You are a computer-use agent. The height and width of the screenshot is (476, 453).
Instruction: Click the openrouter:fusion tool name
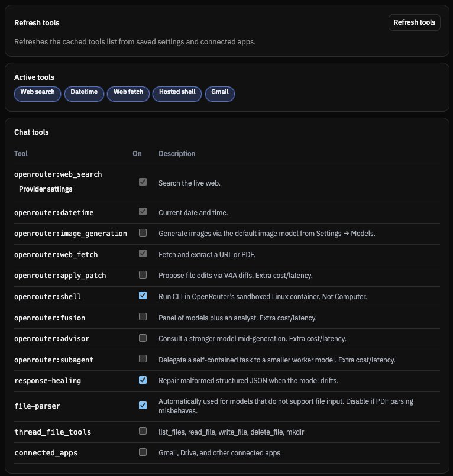(x=50, y=318)
